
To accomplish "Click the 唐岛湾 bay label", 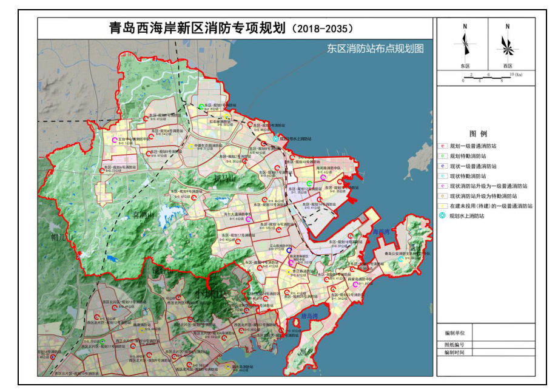I will pyautogui.click(x=309, y=317).
